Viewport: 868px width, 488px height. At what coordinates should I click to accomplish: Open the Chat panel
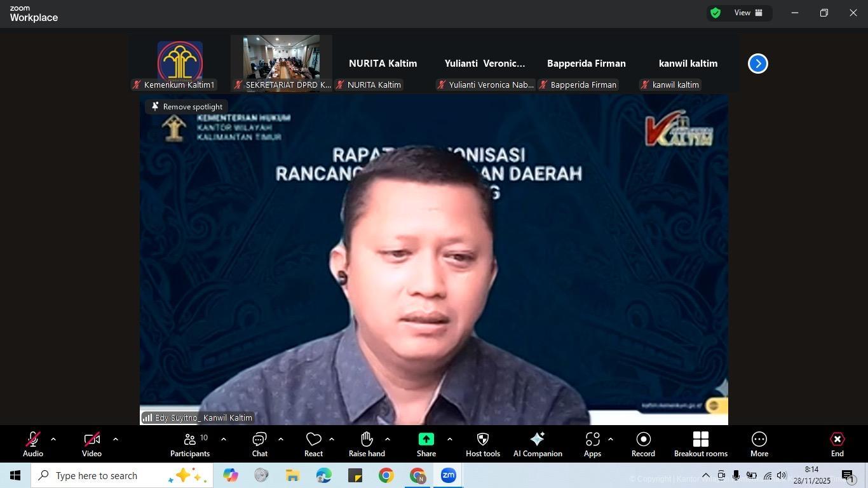pos(259,444)
